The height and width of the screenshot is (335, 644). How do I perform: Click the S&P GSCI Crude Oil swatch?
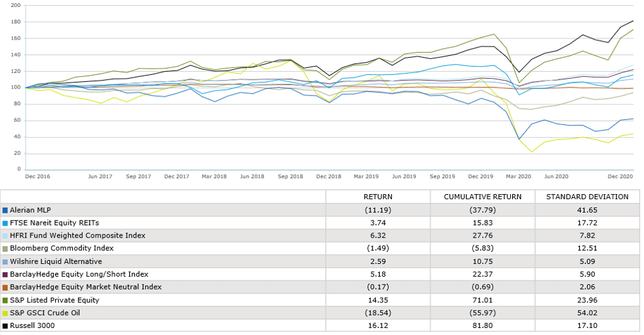click(x=6, y=312)
